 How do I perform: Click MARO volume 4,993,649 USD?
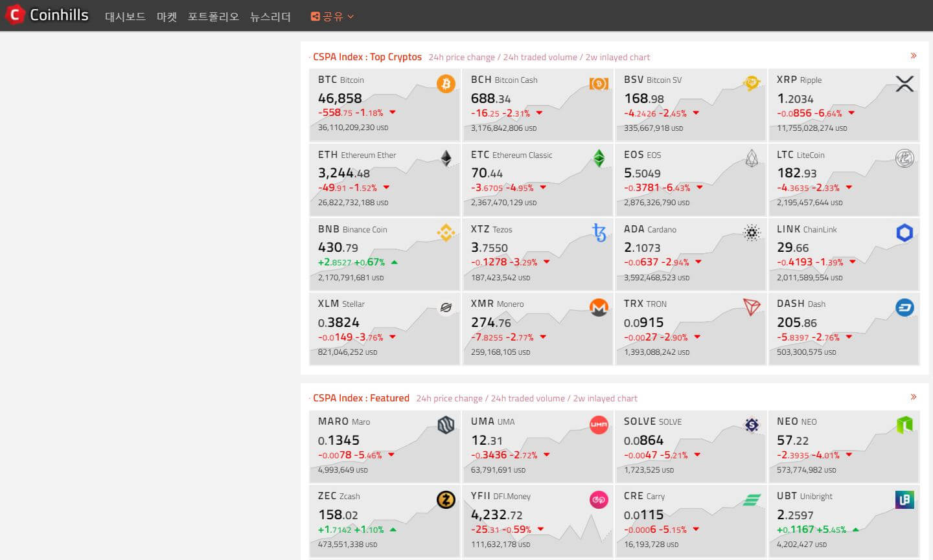pyautogui.click(x=343, y=470)
